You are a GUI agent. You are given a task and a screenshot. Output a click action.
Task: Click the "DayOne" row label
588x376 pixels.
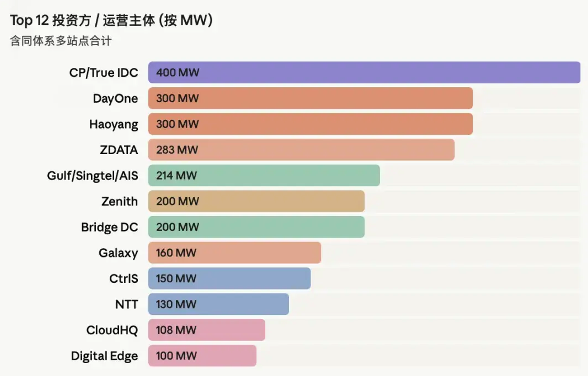[115, 98]
